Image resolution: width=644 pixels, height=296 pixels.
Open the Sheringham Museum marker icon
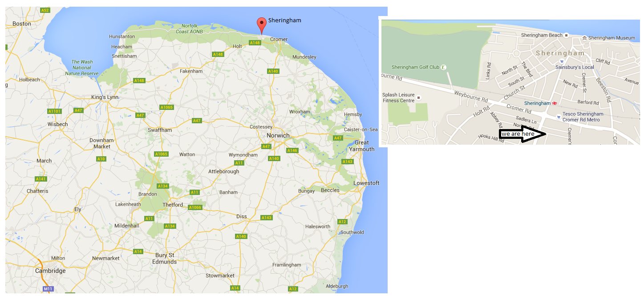pyautogui.click(x=584, y=38)
